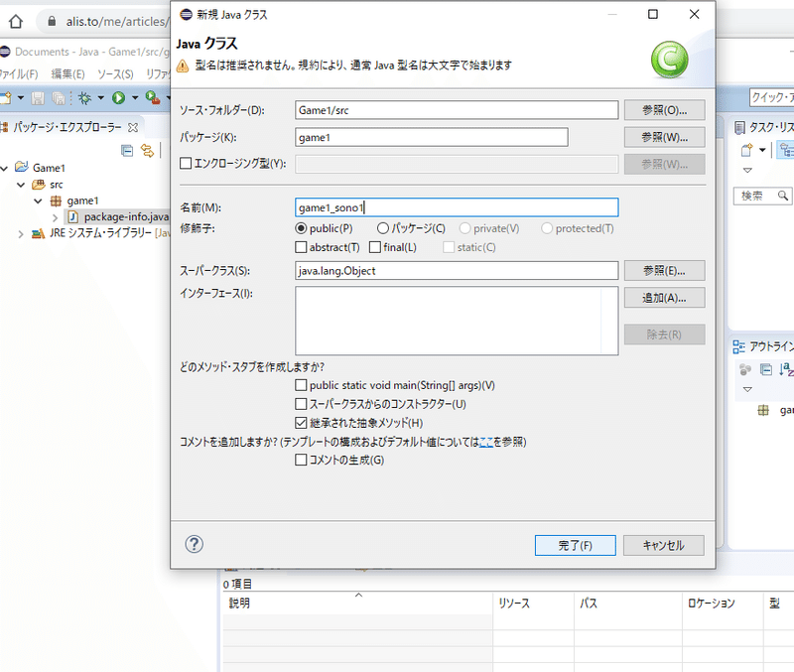The image size is (794, 672).
Task: Click the green Run toolbar icon
Action: [x=118, y=97]
